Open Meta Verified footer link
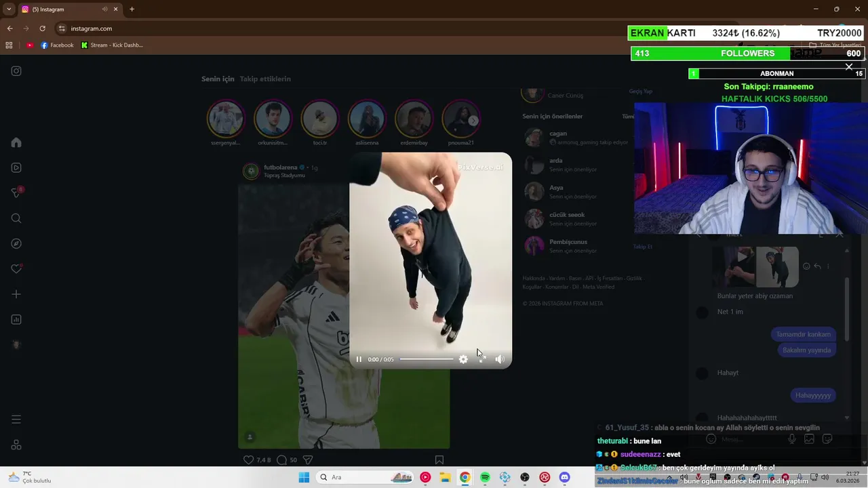868x488 pixels. coord(598,287)
